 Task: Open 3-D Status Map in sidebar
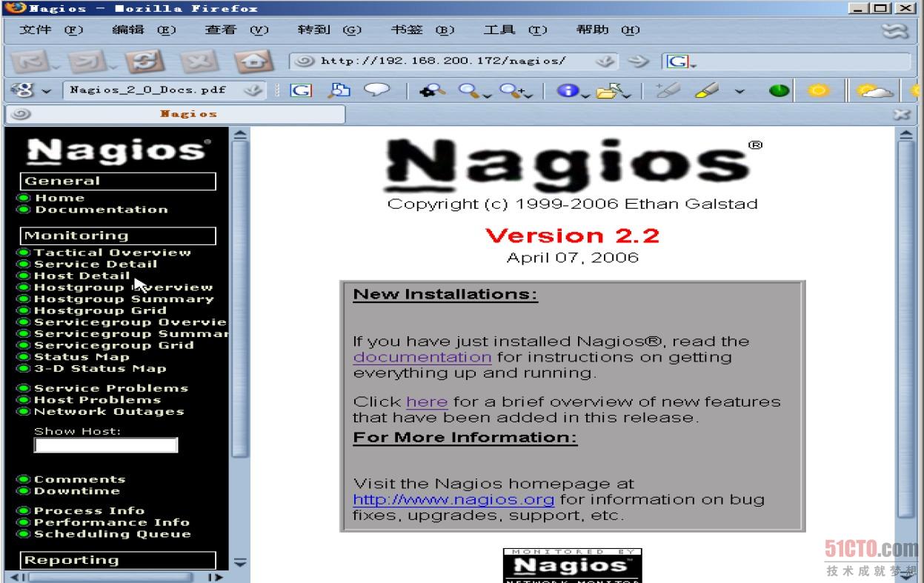tap(100, 368)
